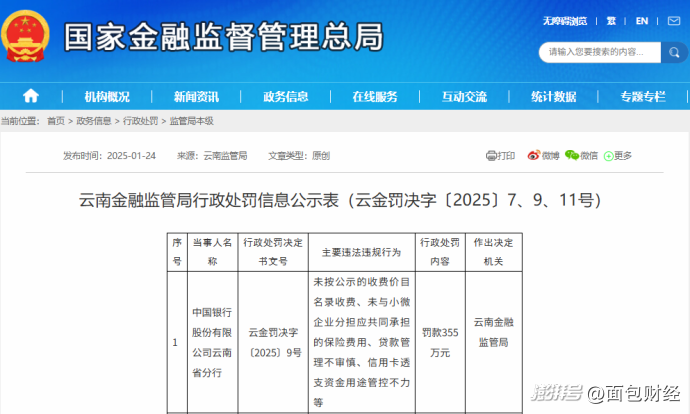Viewport: 690px width, 414px height.
Task: Open the 机构概况 menu
Action: point(107,97)
